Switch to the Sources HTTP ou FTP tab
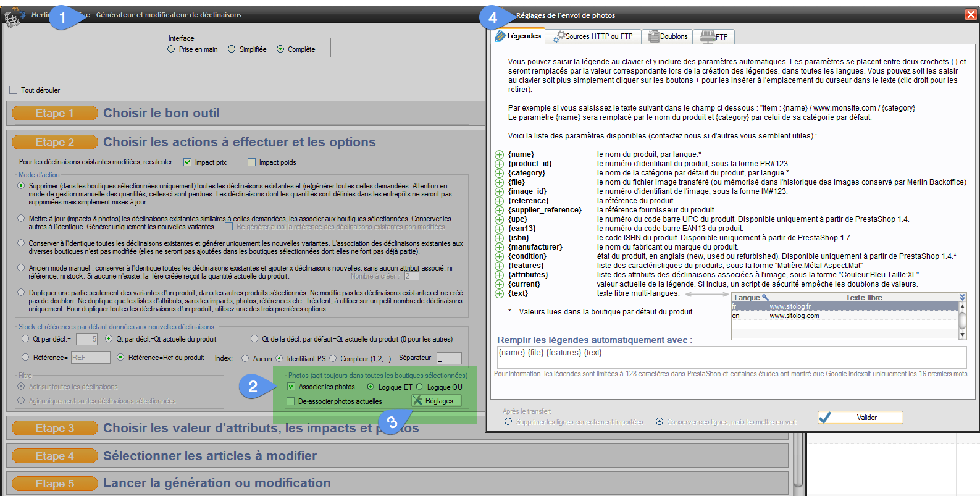This screenshot has height=496, width=980. [593, 36]
